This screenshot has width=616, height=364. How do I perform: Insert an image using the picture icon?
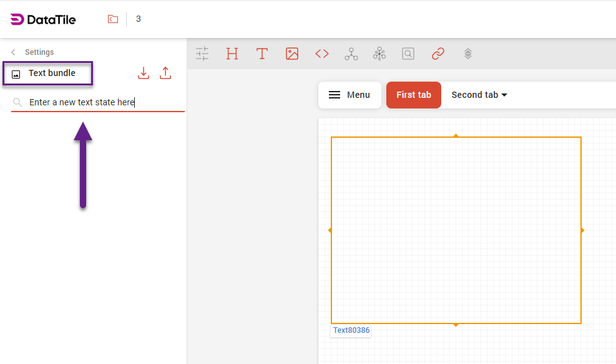(292, 54)
